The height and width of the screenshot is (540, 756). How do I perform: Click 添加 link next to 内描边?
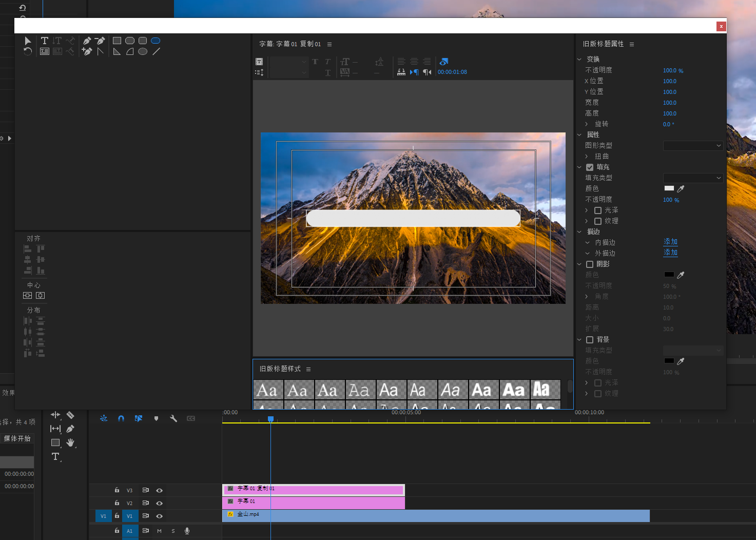(x=670, y=242)
